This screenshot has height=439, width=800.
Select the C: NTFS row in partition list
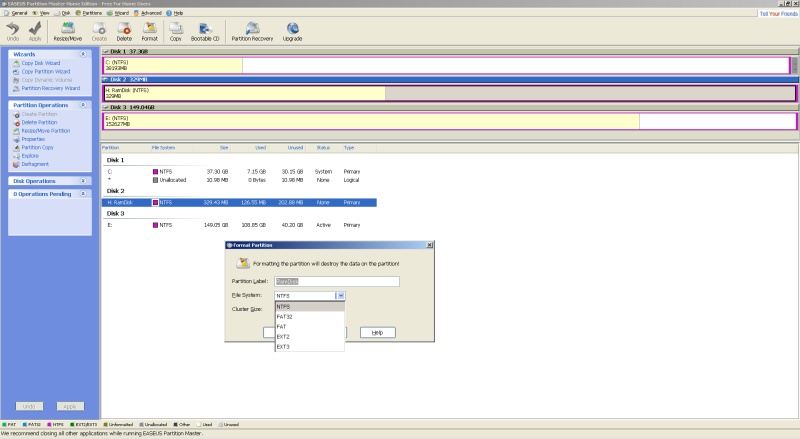(239, 172)
